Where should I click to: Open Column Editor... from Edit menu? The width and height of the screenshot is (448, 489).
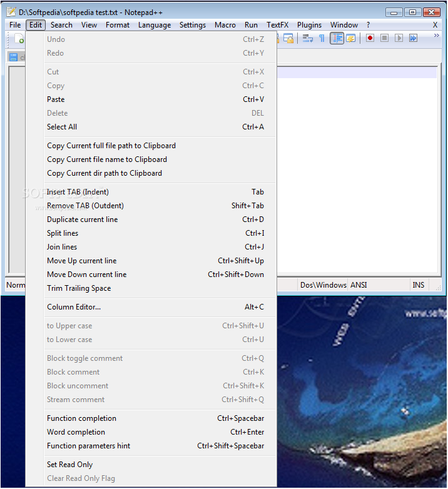coord(151,307)
